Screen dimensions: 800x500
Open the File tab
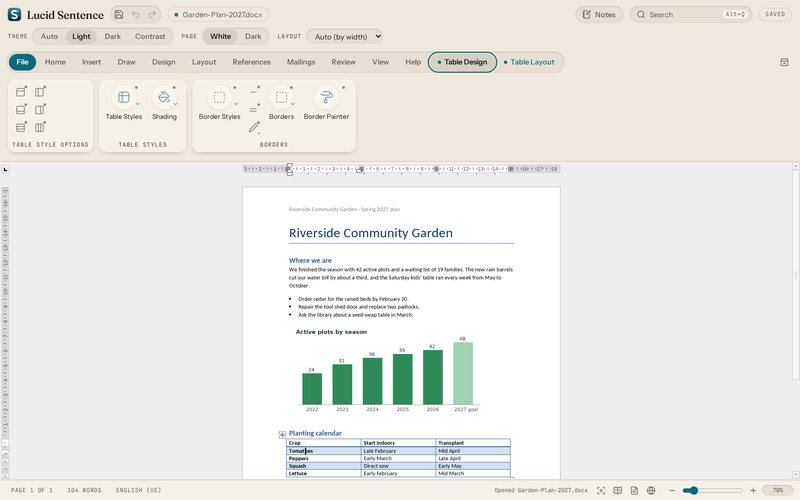click(22, 62)
